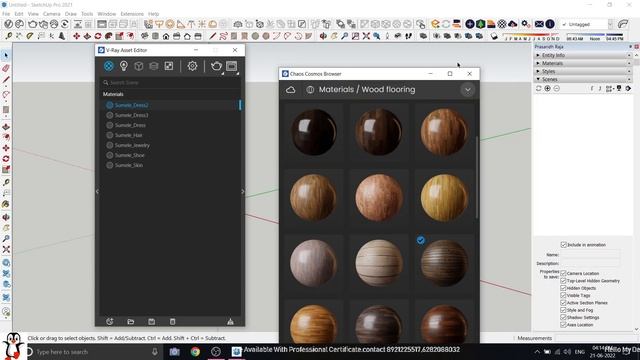Open the Draw menu
The image size is (640, 360).
tap(71, 14)
